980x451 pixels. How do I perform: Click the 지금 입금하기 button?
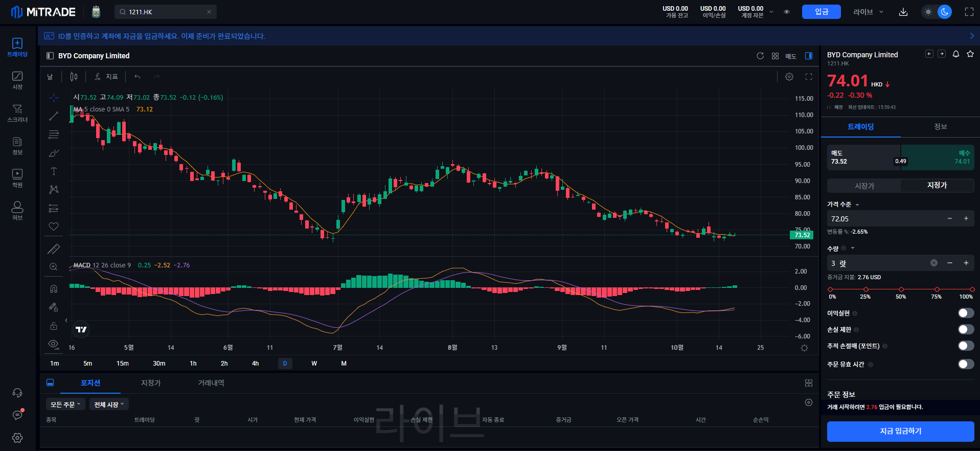[x=900, y=431]
